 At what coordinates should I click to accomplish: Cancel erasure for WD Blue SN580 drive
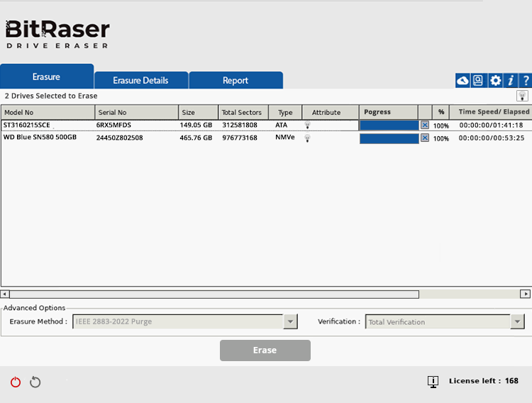pyautogui.click(x=425, y=138)
